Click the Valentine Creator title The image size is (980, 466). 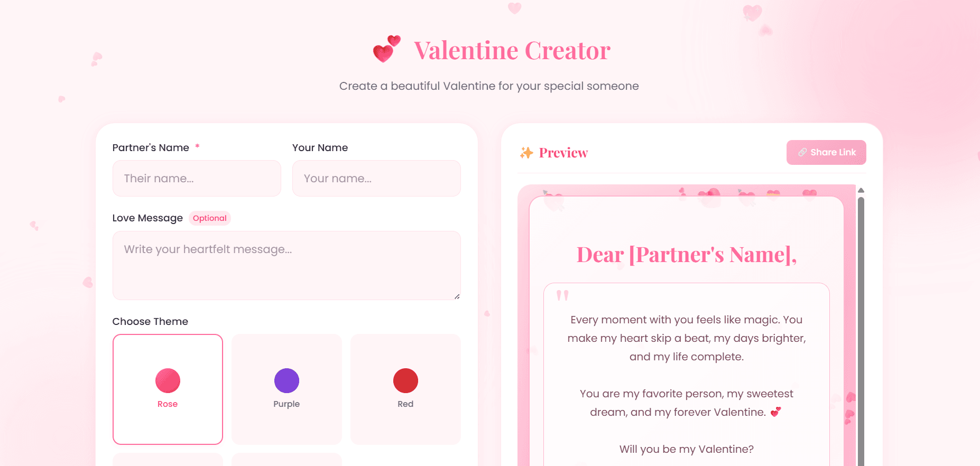click(512, 51)
